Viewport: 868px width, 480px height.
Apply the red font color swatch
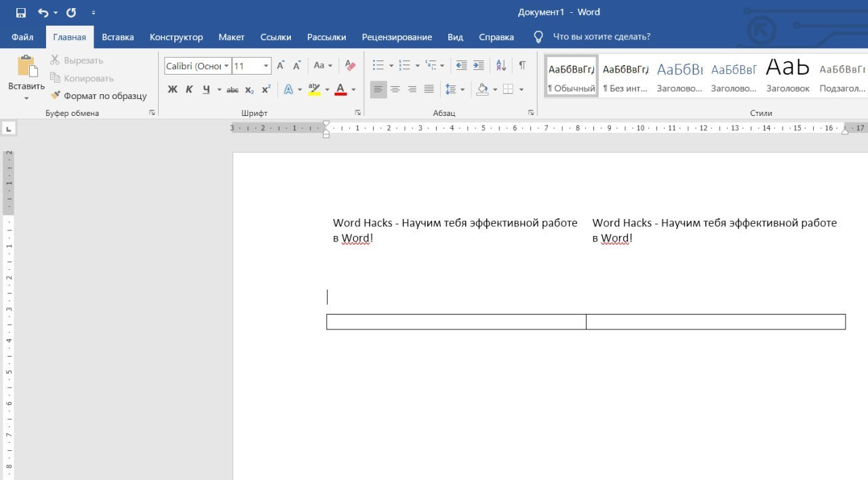(x=340, y=89)
